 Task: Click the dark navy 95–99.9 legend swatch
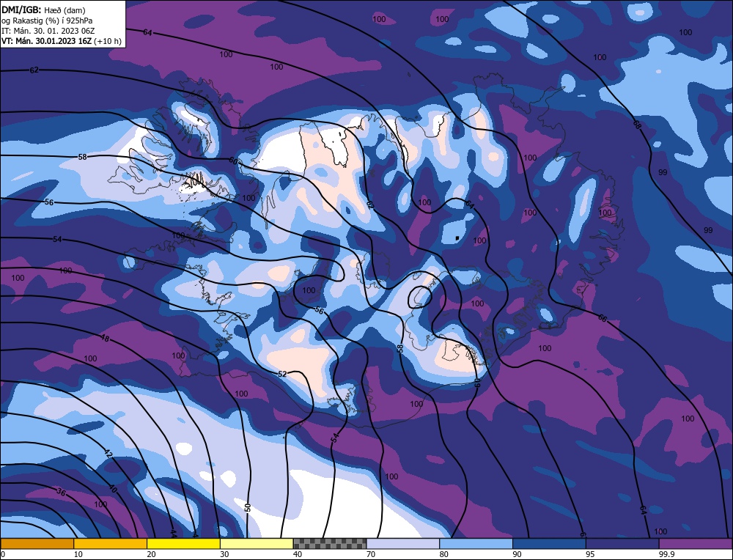coord(622,543)
